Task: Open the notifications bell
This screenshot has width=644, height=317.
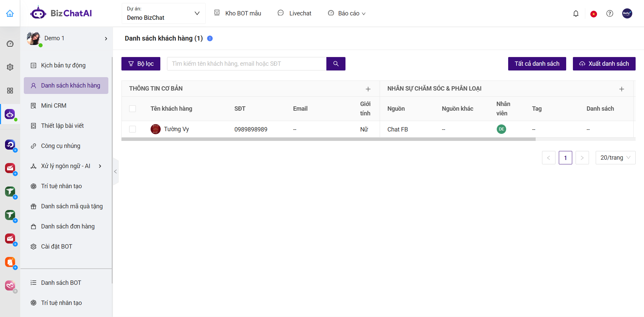Action: (576, 13)
